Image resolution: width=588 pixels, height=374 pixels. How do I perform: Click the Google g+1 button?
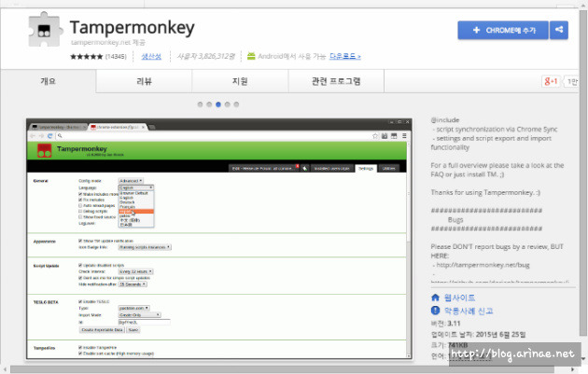click(x=551, y=81)
